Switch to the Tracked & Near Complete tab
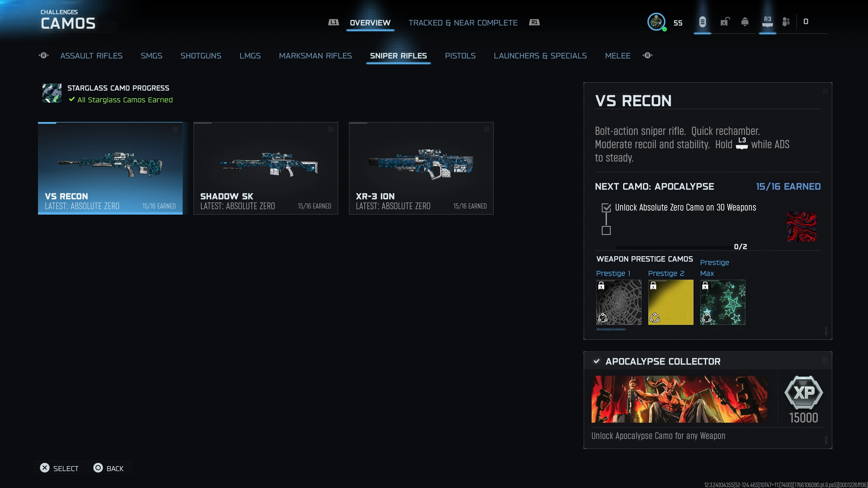Viewport: 868px width, 488px height. (463, 23)
